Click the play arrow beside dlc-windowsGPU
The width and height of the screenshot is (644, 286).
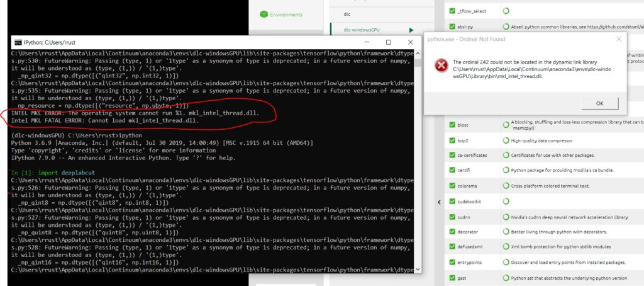click(x=411, y=30)
